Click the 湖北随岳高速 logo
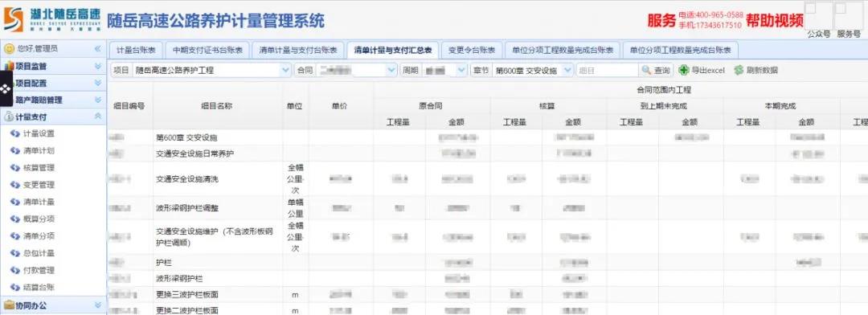This screenshot has height=315, width=868. click(51, 20)
